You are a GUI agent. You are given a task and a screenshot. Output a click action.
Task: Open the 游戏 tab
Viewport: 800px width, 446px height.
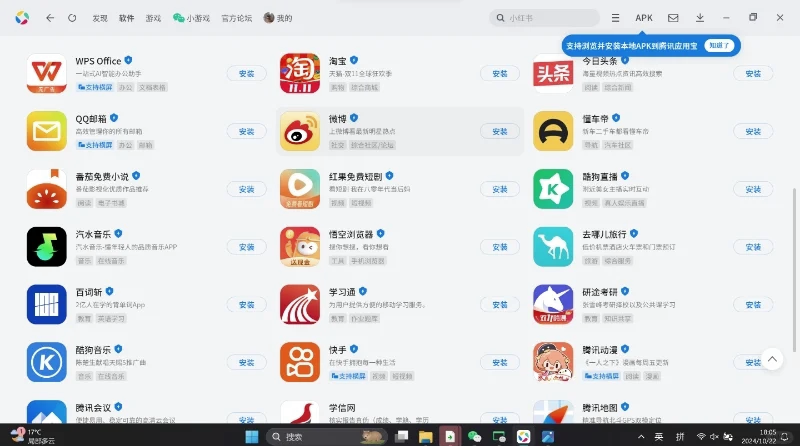click(x=153, y=18)
